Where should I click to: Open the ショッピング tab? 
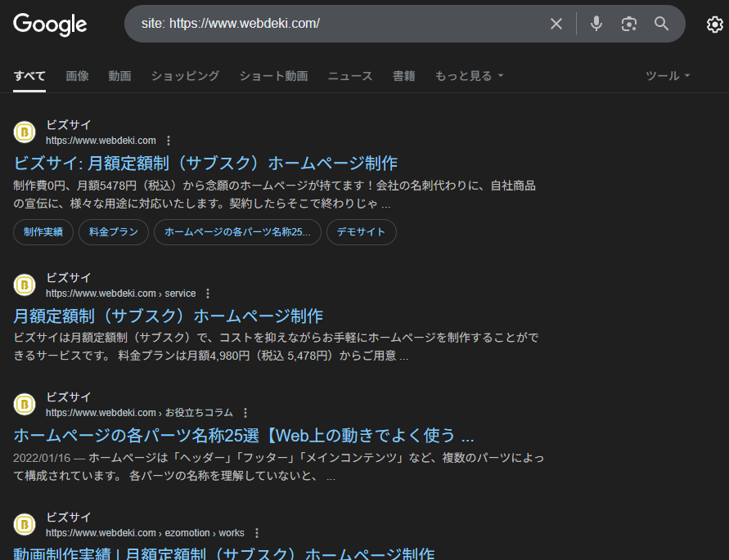[185, 76]
